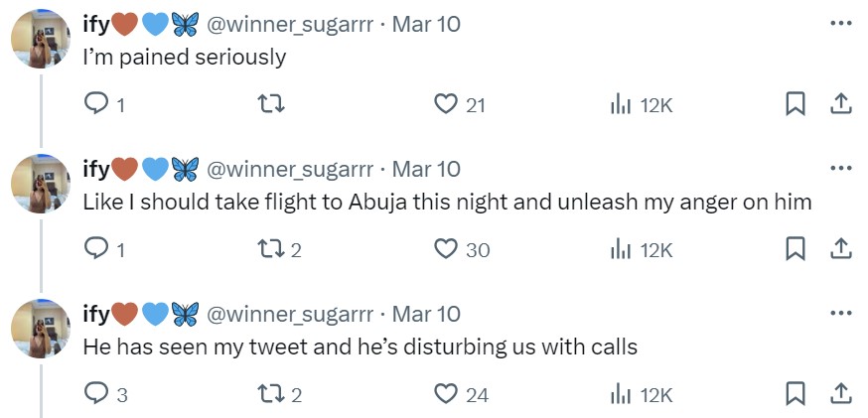Screen dimensions: 868x418
Task: View analytics of 'disturbing us with calls' tweet
Action: [622, 394]
